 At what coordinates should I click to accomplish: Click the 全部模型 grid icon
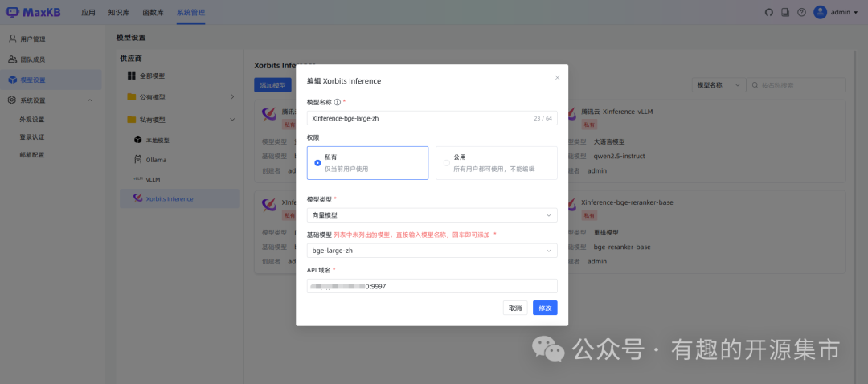tap(131, 76)
